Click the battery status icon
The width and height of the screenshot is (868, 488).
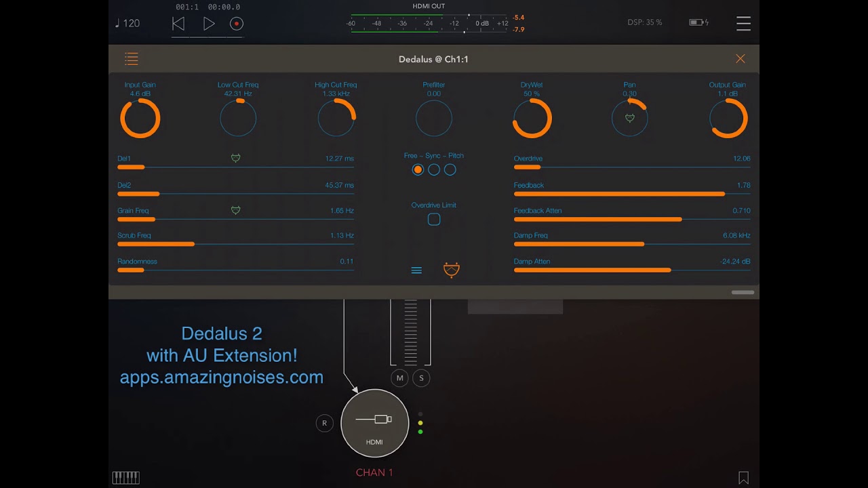[698, 22]
